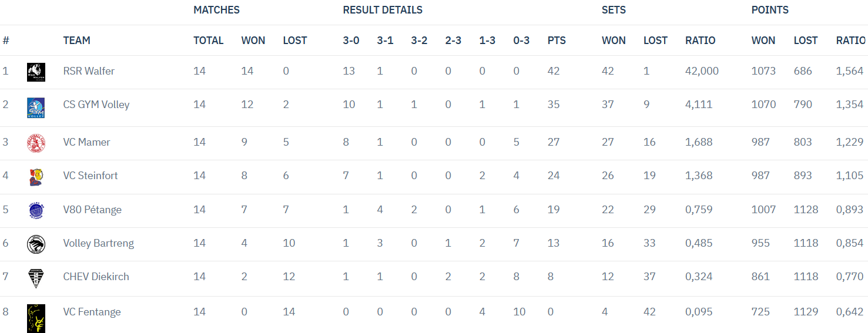Click the sets RATIO column header

(700, 41)
